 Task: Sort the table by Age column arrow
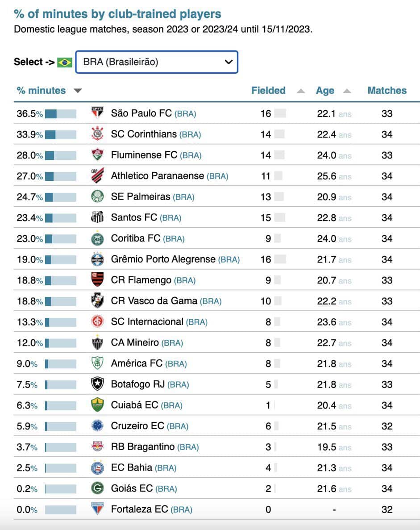pos(347,90)
